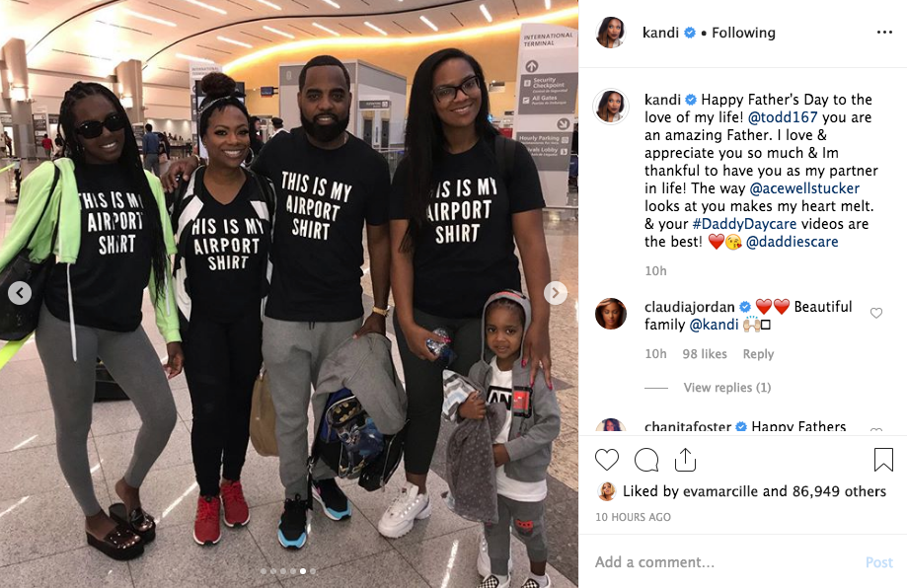The width and height of the screenshot is (907, 588).
Task: Click the Add a comment field
Action: coord(723,562)
